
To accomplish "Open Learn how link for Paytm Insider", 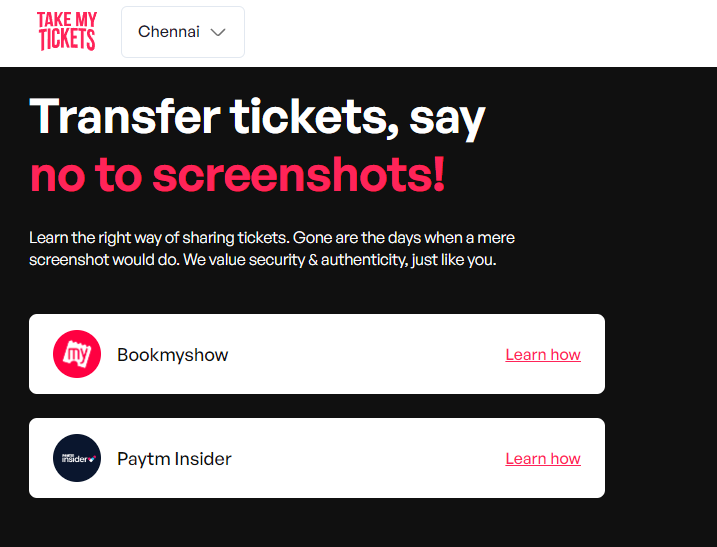I will 542,459.
